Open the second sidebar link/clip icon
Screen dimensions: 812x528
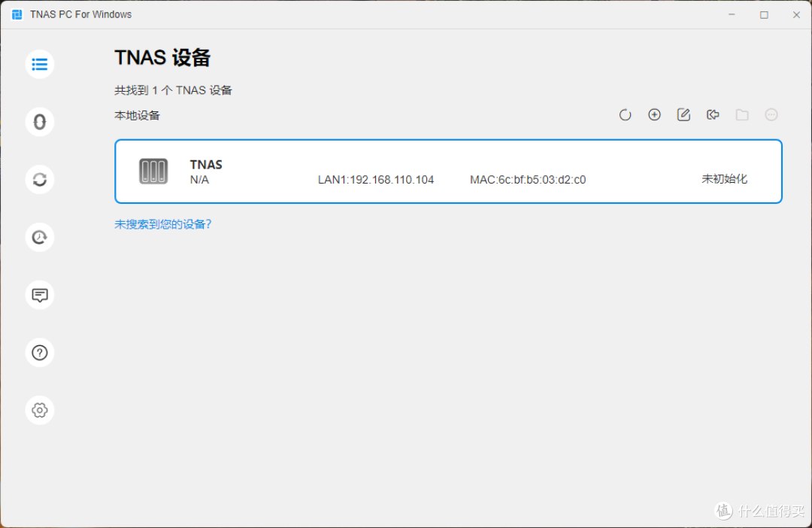(x=39, y=122)
